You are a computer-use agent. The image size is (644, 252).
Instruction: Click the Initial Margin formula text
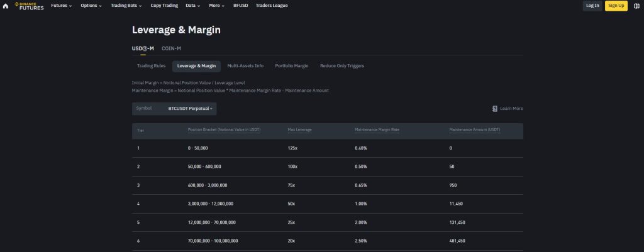point(188,83)
